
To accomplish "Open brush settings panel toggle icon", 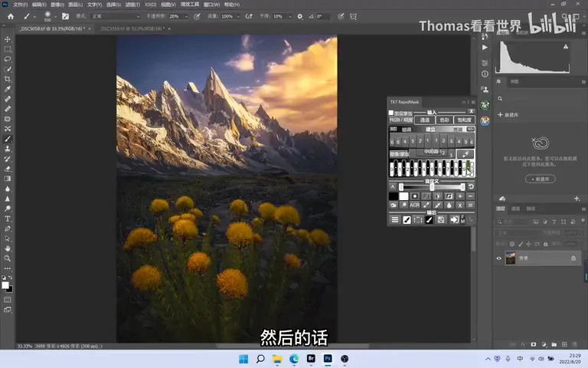I will point(65,17).
